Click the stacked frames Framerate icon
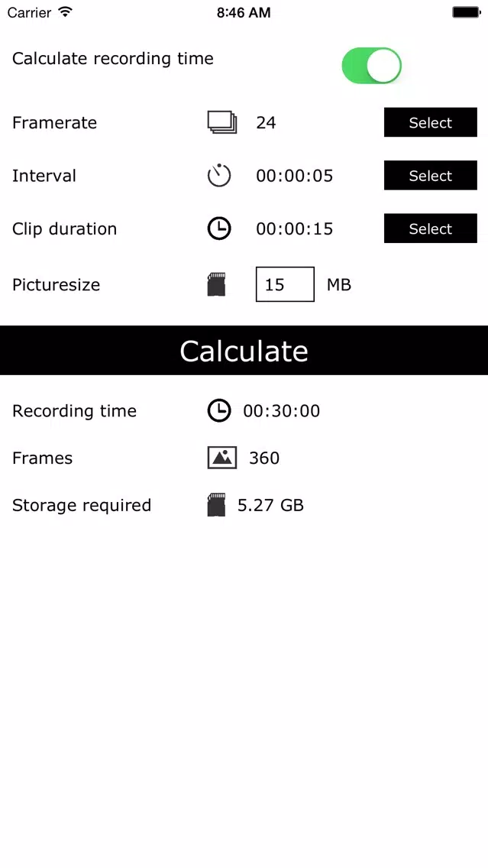Viewport: 488px width, 868px height. point(222,122)
